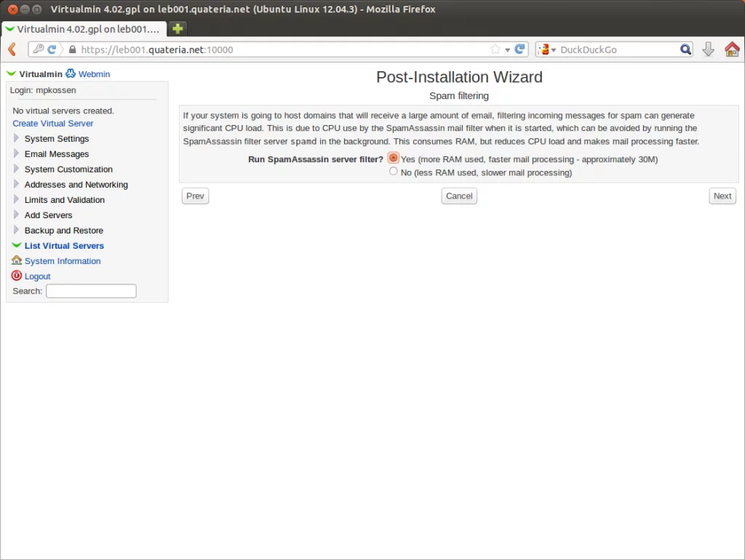The image size is (745, 560).
Task: Click the Webmin spider-web icon
Action: click(x=71, y=73)
